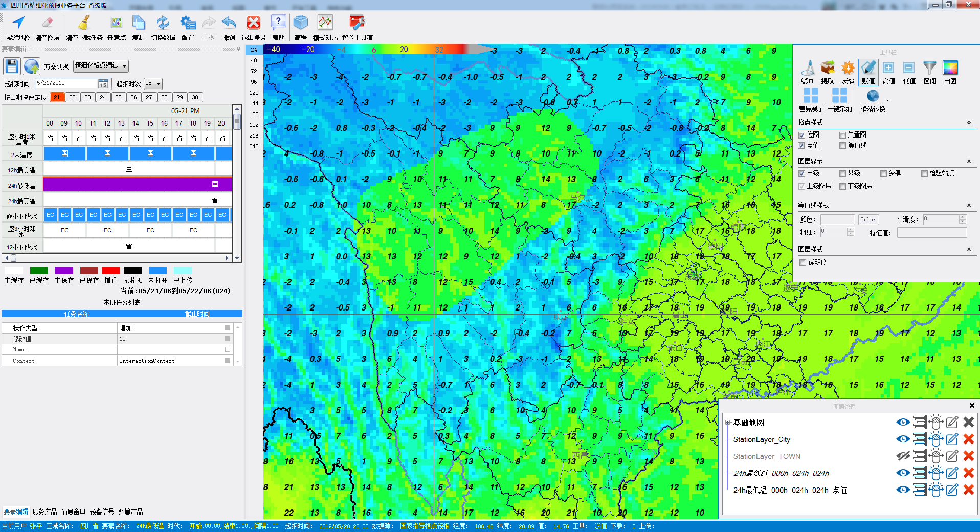
Task: Open the 配置 settings icon
Action: (188, 23)
